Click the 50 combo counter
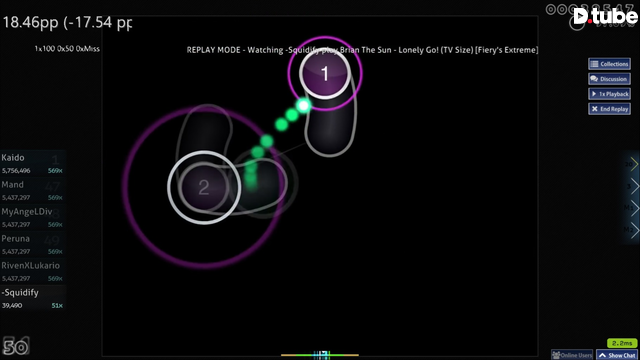The image size is (640, 360). (x=16, y=347)
